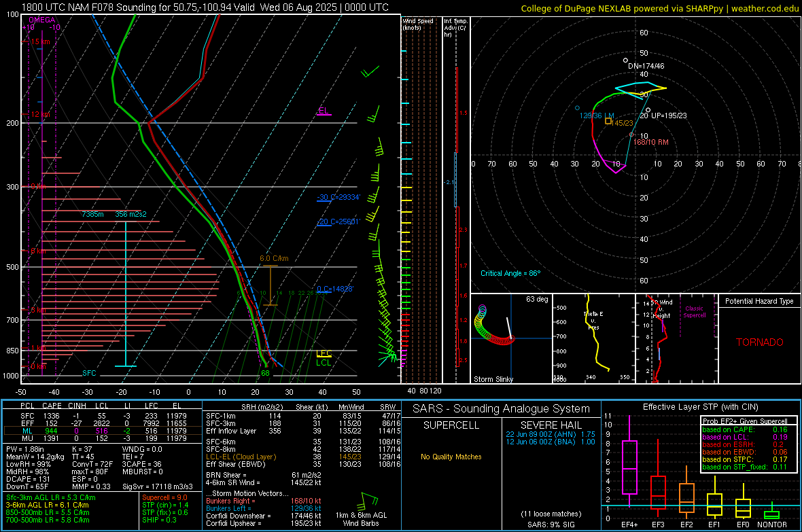Click the MidRH = 98% value
The height and width of the screenshot is (532, 802).
[31, 472]
